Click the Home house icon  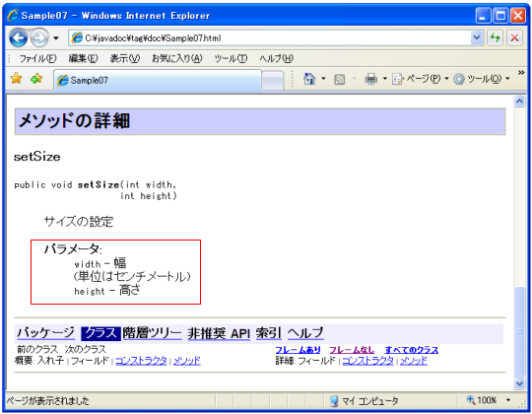point(309,79)
